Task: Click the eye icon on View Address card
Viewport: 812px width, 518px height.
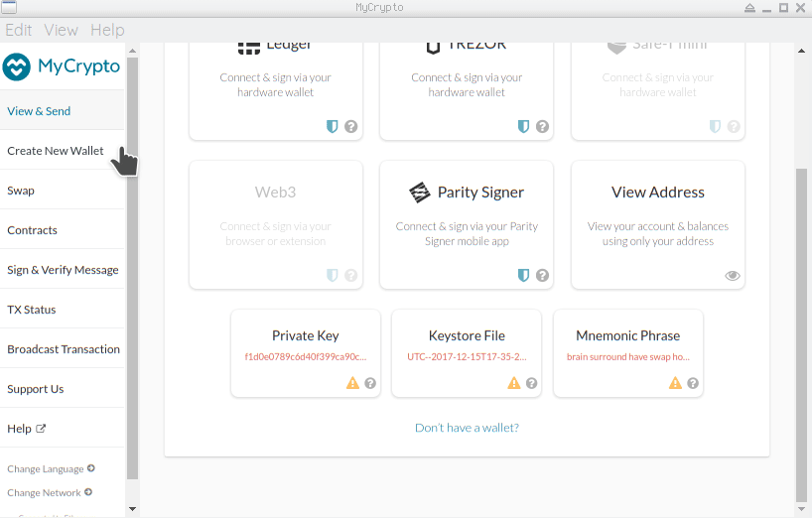Action: (x=733, y=275)
